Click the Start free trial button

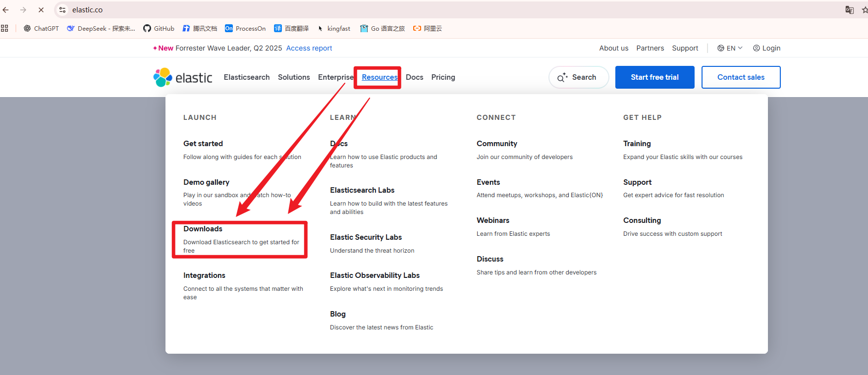[x=655, y=77]
